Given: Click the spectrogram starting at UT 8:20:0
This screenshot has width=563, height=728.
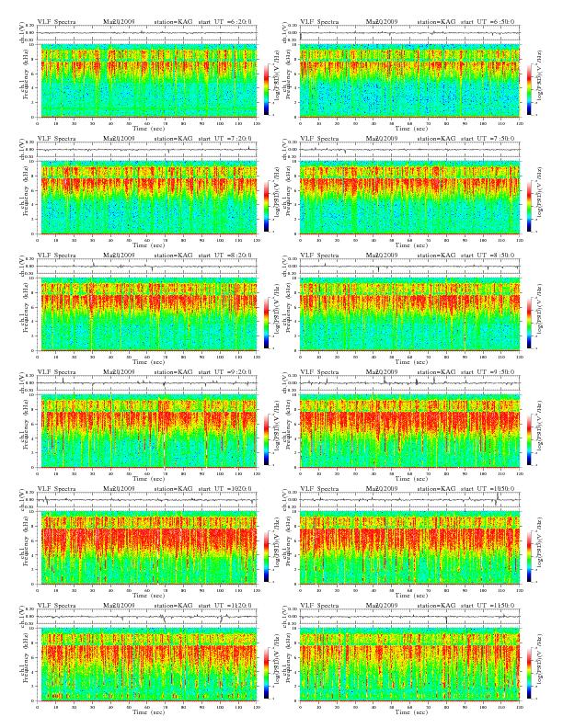Looking at the screenshot, I should coord(147,314).
